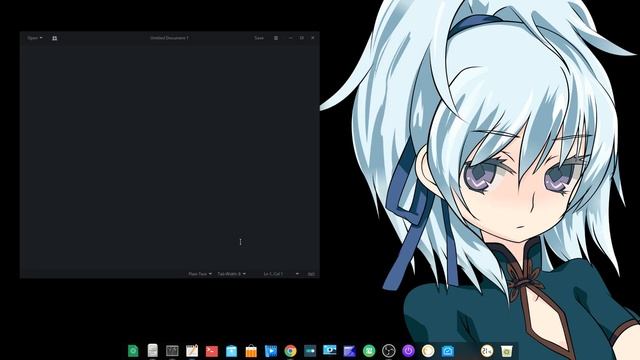The height and width of the screenshot is (360, 640).
Task: Launch OBS Studio from the dock
Action: (389, 351)
